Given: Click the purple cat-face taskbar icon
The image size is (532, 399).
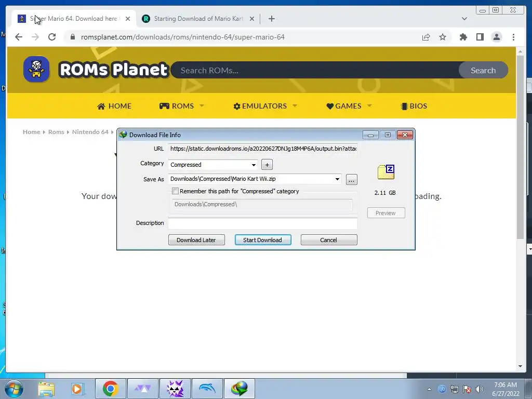Looking at the screenshot, I should 175,389.
